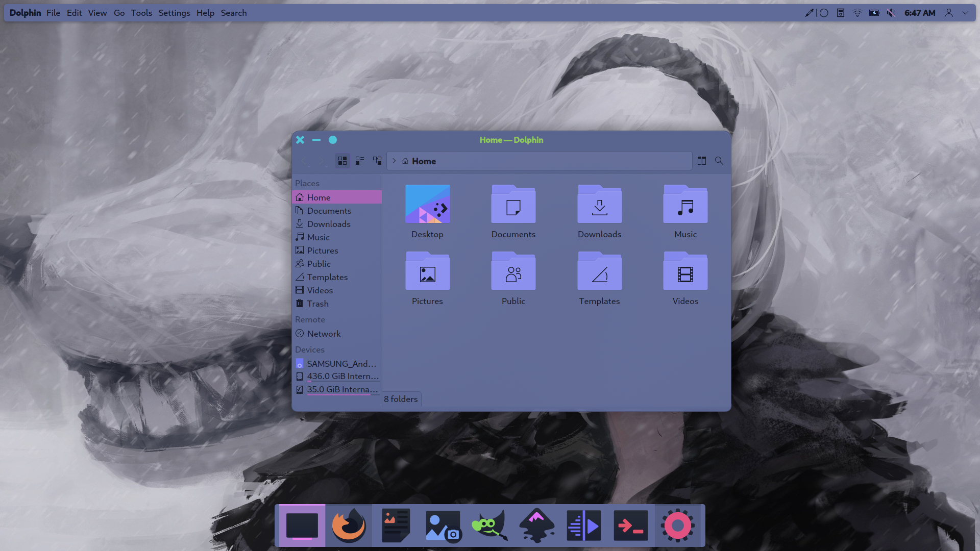980x551 pixels.
Task: Open Videos in Places sidebar
Action: (337, 290)
